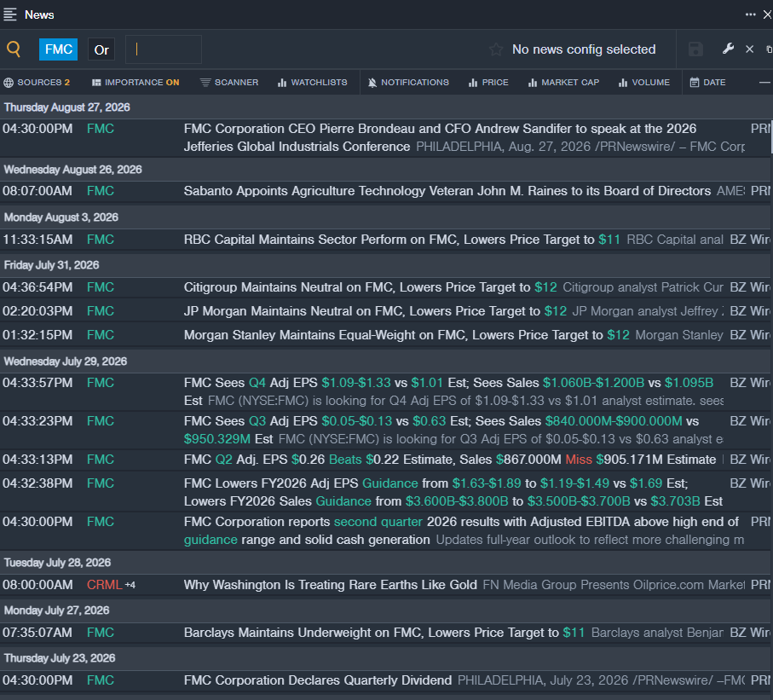
Task: Click the 01:32:15PM timestamp
Action: 37,335
